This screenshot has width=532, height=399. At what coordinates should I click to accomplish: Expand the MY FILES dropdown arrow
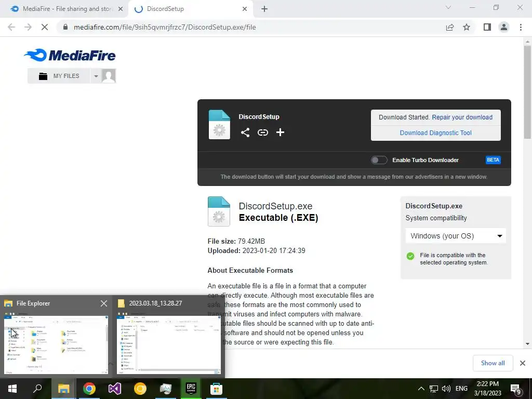pyautogui.click(x=96, y=76)
